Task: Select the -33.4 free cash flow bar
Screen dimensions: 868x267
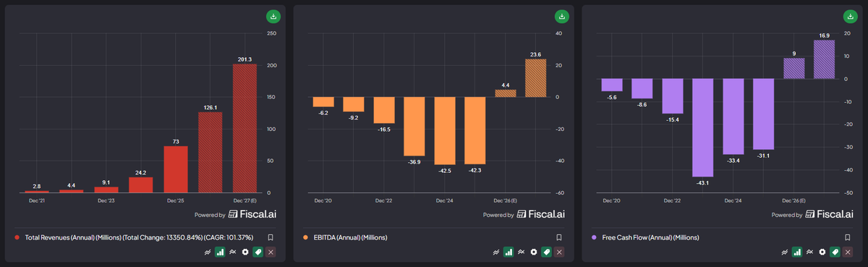Action: 733,117
